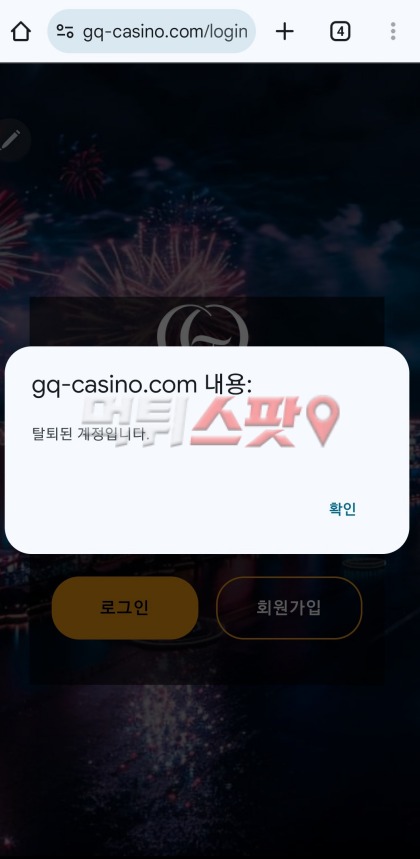Click dimmed dark area below login buttons
This screenshot has width=420, height=859.
[210, 767]
